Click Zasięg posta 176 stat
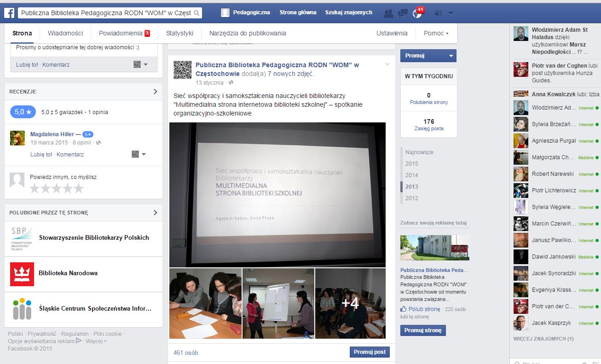601x364 pixels. coord(429,125)
